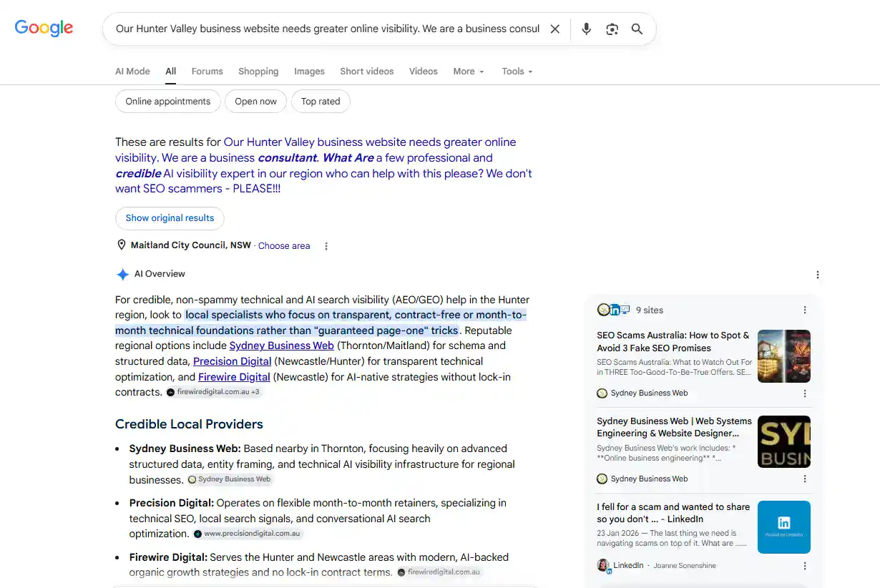The image size is (880, 588).
Task: Apply the Online appointments filter chip
Action: click(168, 102)
